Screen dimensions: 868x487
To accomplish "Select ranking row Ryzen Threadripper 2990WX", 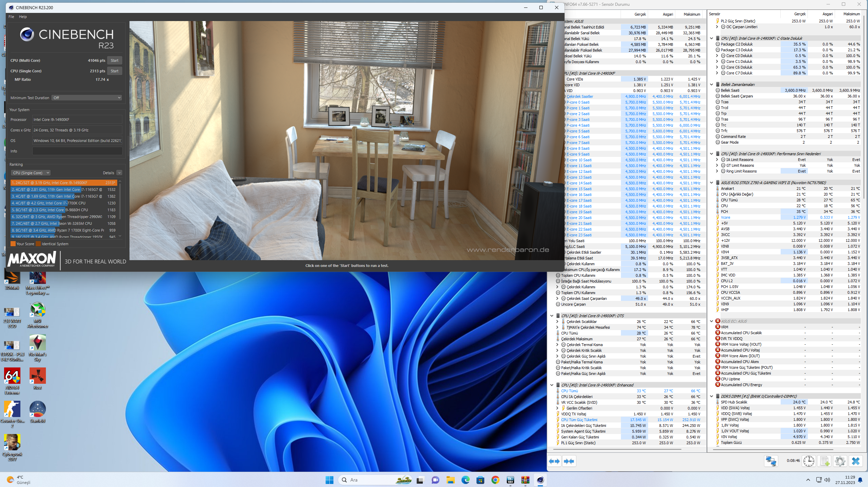I will pyautogui.click(x=64, y=217).
